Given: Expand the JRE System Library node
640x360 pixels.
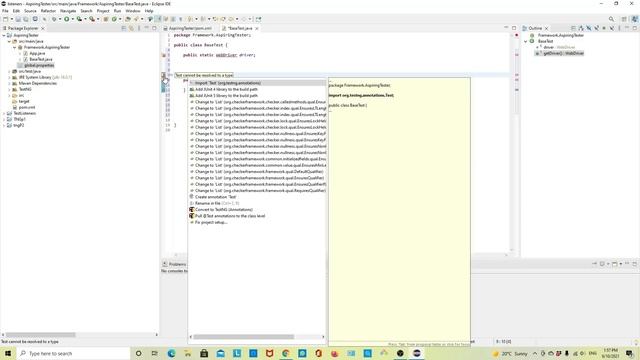Looking at the screenshot, I should click(x=9, y=77).
